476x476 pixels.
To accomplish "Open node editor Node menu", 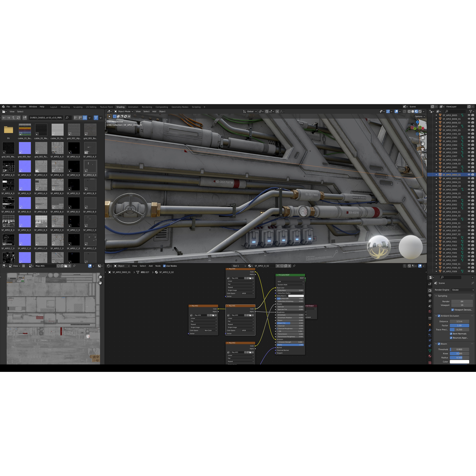I will 158,266.
